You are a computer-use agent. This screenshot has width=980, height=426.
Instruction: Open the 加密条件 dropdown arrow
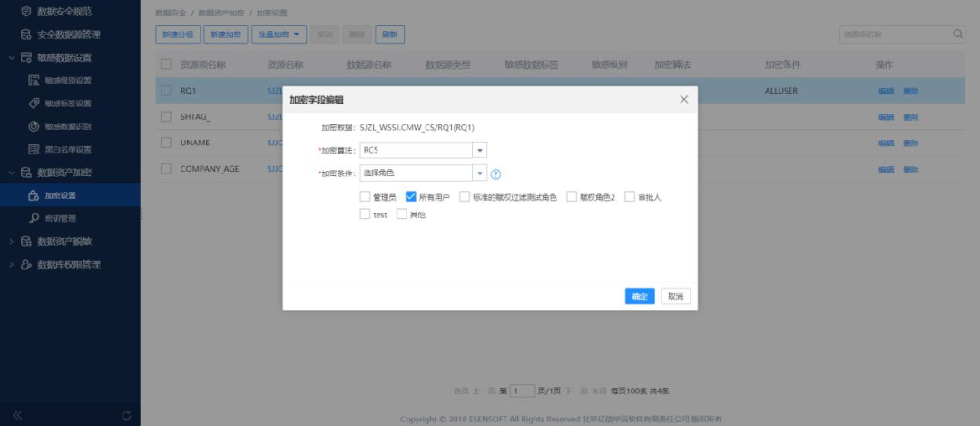pos(479,173)
